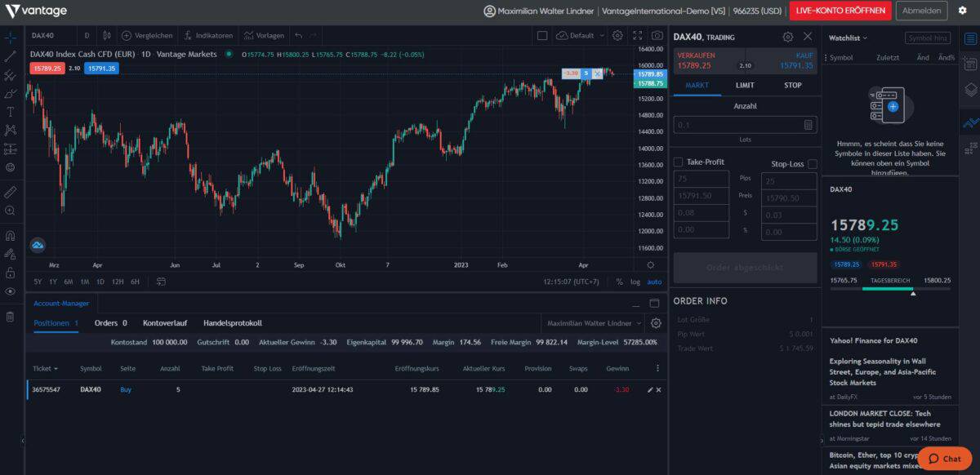The width and height of the screenshot is (980, 475).
Task: Open LIVE-KONTO ERÖFFNEN
Action: point(840,11)
